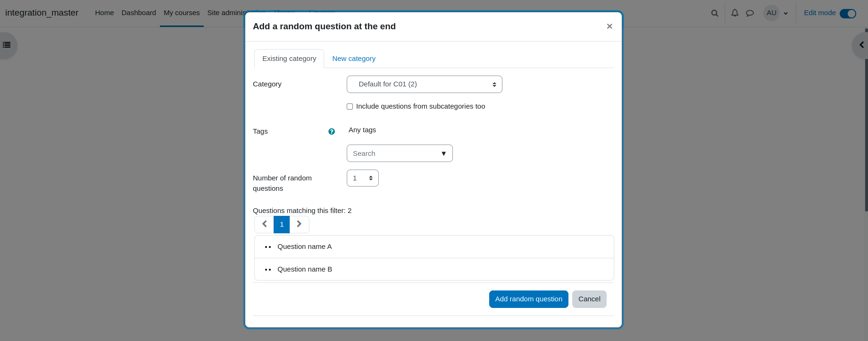
Task: Go to the next page arrow in pagination
Action: (x=299, y=224)
